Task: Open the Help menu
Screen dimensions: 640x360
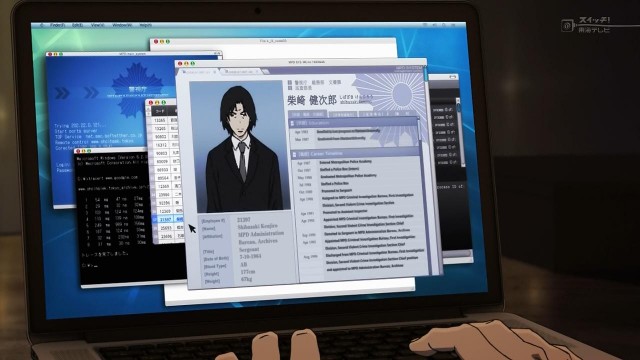Action: 146,25
